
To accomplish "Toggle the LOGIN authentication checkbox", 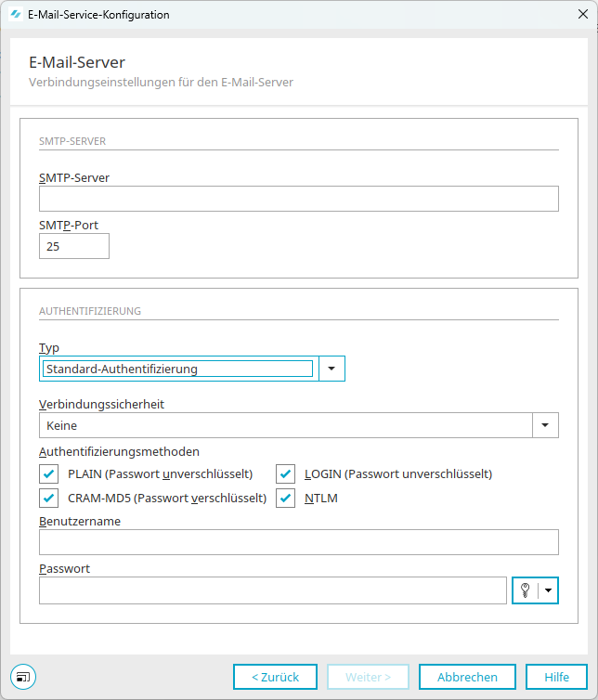I will coord(285,473).
